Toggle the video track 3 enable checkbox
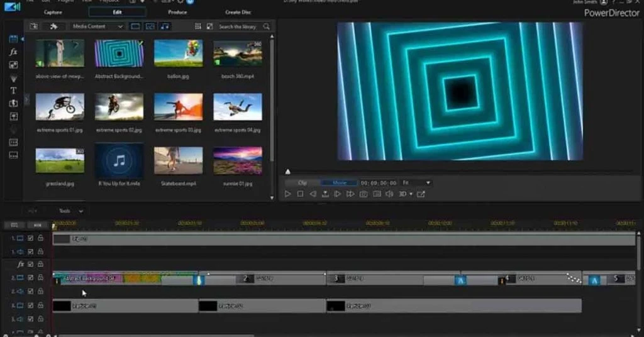This screenshot has height=337, width=644. 30,306
